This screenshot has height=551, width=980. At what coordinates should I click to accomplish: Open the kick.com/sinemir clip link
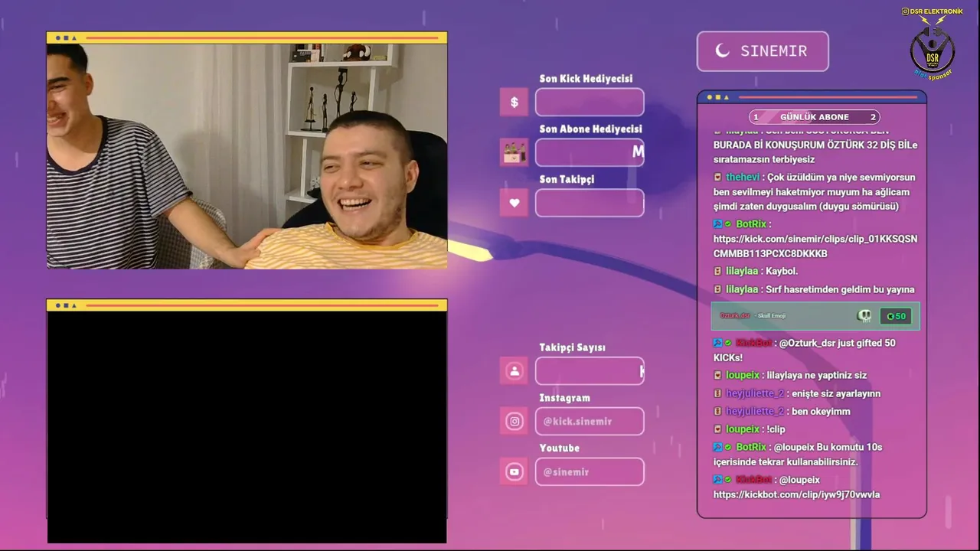815,246
